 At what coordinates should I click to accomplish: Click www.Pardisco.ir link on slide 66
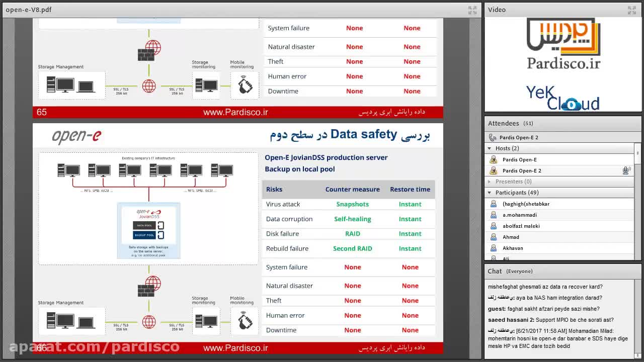pyautogui.click(x=235, y=348)
